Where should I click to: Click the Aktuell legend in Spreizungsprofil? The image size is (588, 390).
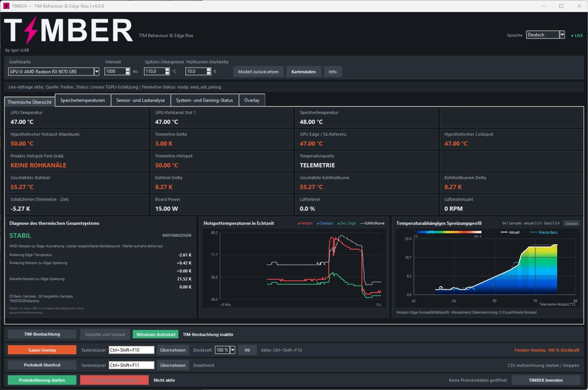coord(510,232)
